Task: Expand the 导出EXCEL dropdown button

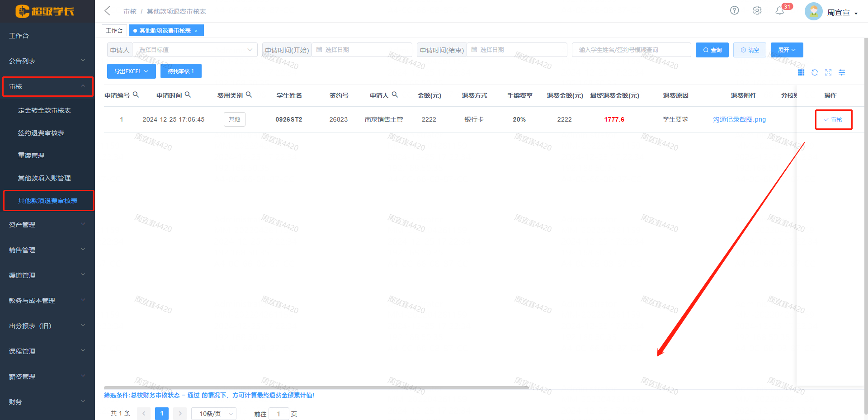Action: point(131,71)
